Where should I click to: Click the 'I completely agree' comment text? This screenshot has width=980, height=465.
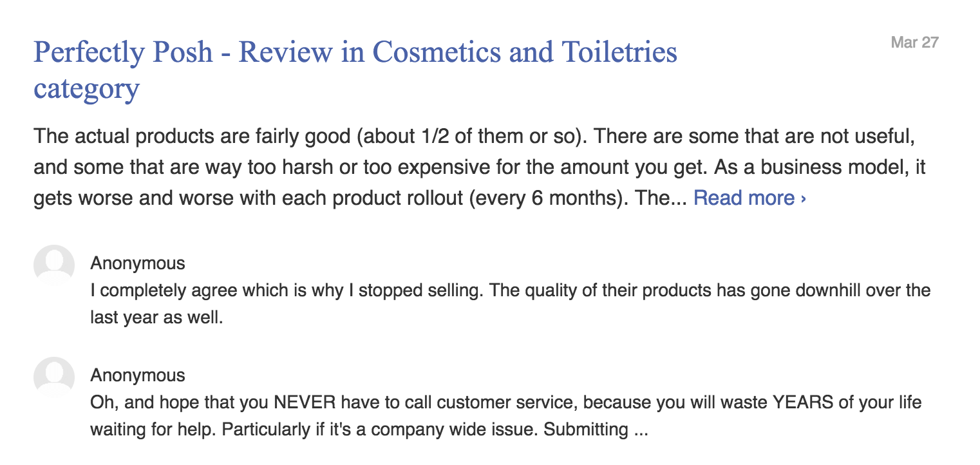[511, 304]
